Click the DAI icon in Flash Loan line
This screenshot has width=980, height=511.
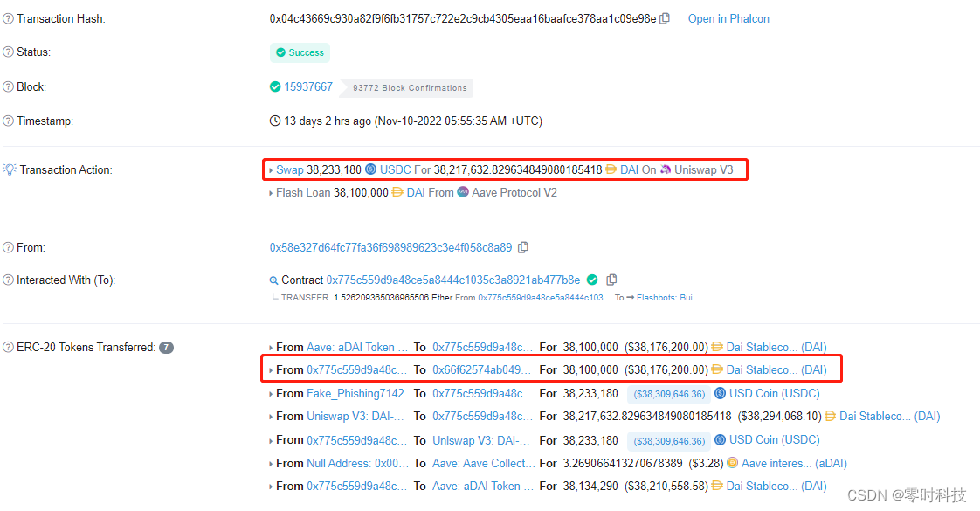click(397, 192)
